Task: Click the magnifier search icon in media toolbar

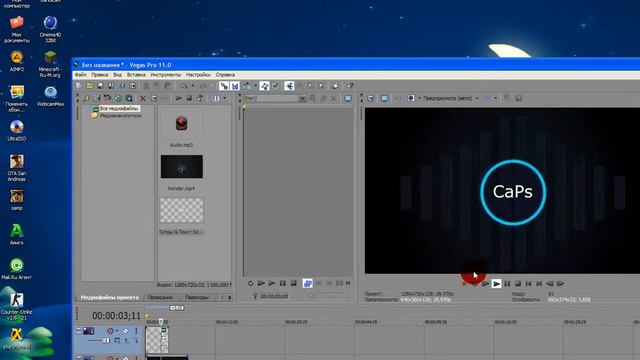Action: coord(129,98)
